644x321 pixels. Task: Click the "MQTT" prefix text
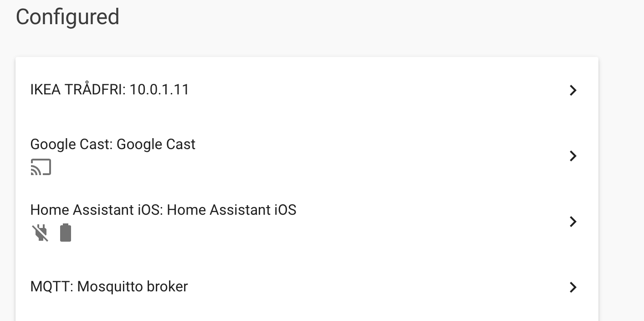[51, 287]
